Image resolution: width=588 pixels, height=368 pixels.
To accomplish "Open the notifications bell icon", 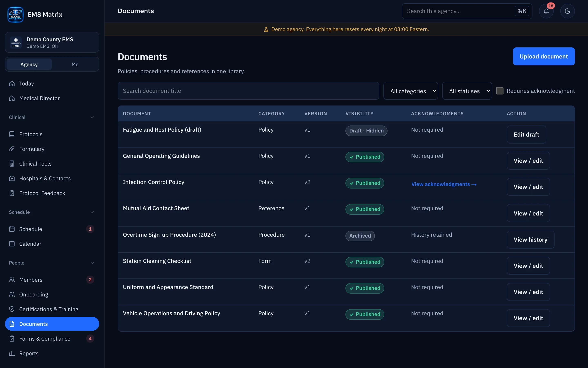I will coord(546,11).
